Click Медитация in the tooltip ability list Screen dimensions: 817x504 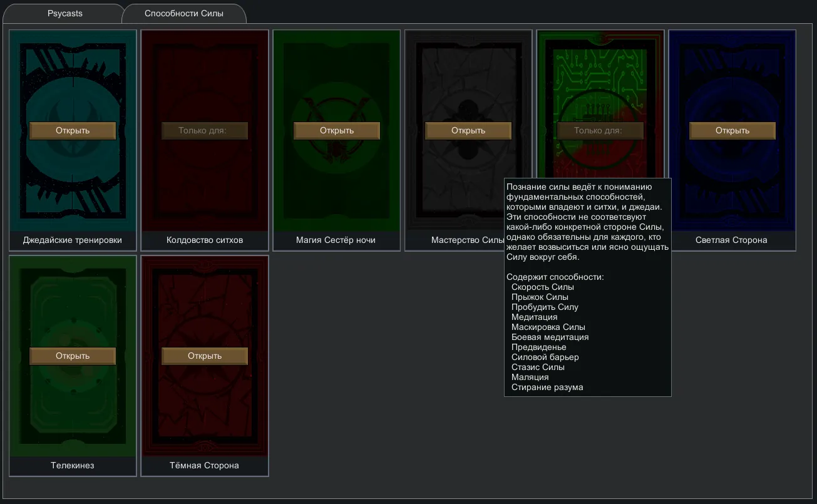coord(534,317)
